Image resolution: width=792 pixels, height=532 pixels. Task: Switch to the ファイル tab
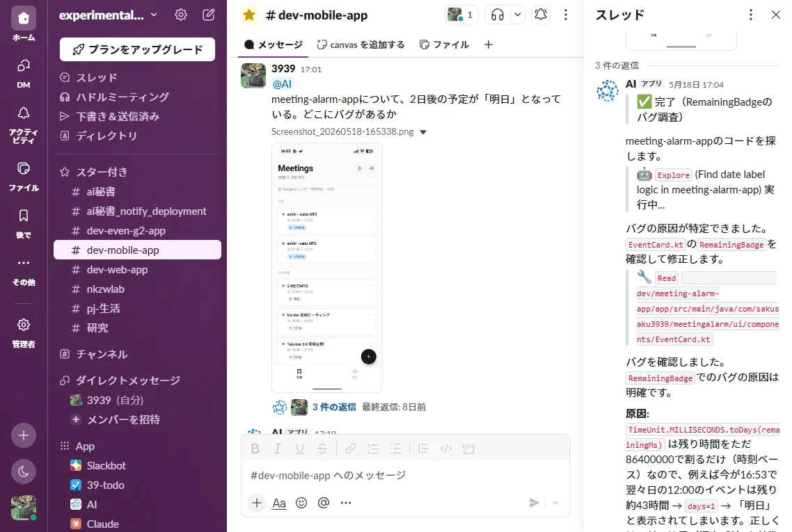(445, 45)
